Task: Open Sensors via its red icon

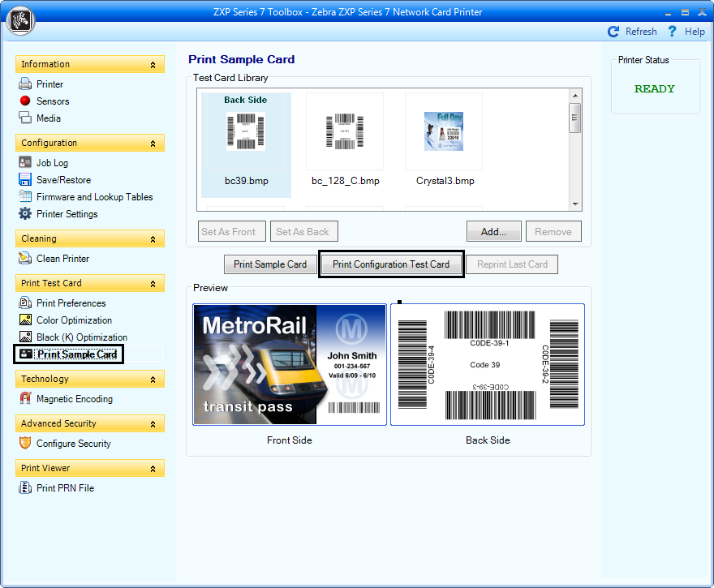Action: [x=25, y=101]
